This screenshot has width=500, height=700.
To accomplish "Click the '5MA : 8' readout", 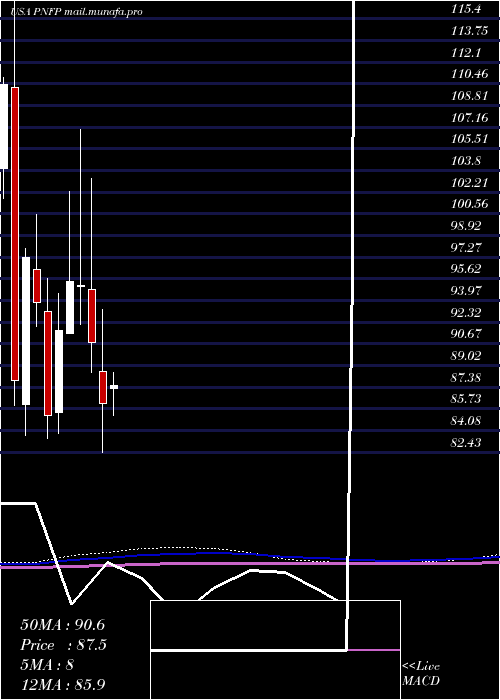I will pyautogui.click(x=47, y=665).
